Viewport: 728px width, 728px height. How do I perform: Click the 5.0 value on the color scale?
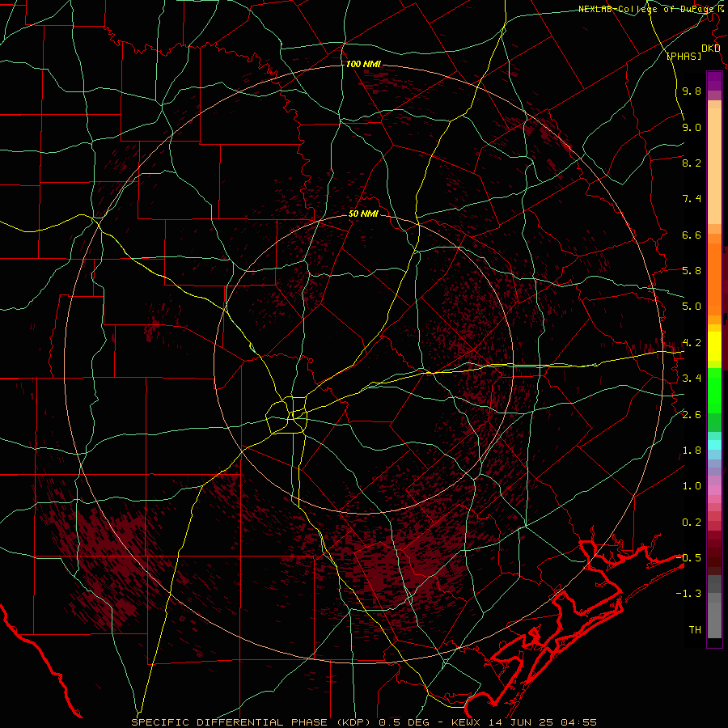(x=692, y=307)
